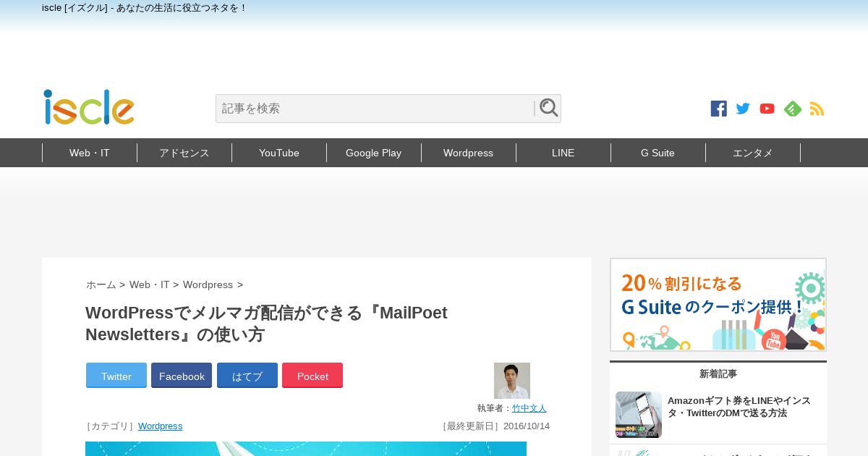Viewport: 868px width, 456px height.
Task: Click the iscle [イズクル] tagline text
Action: click(144, 8)
